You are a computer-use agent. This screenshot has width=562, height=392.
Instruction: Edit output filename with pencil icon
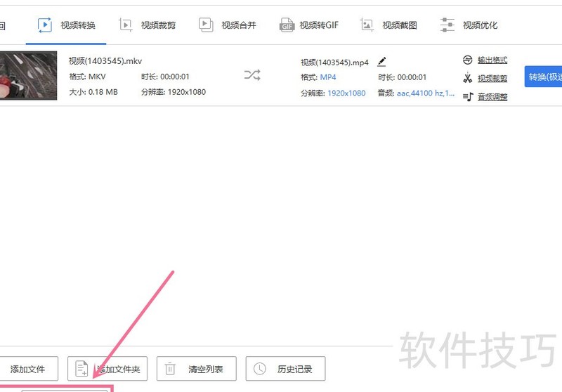381,62
